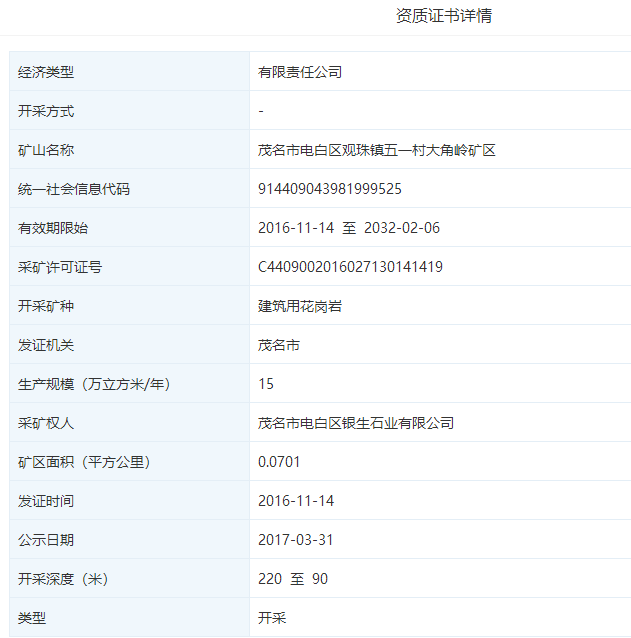Click the 采矿许可证号 label
Image resolution: width=631 pixels, height=638 pixels.
click(x=60, y=267)
